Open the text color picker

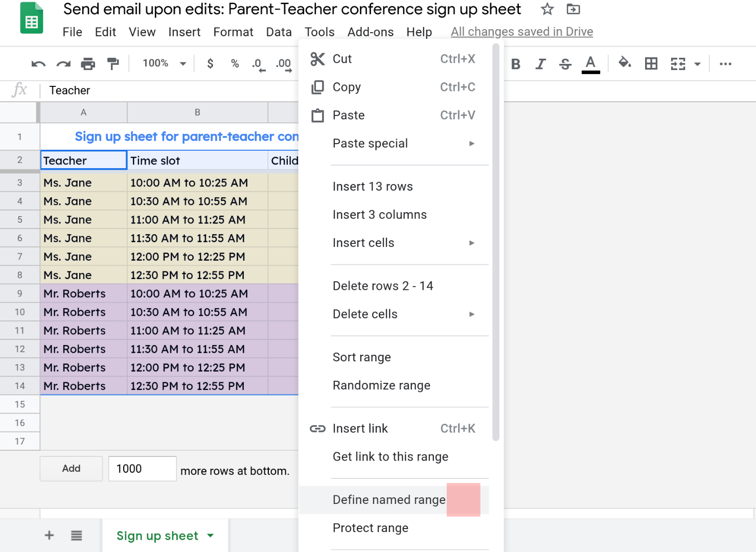[x=590, y=64]
